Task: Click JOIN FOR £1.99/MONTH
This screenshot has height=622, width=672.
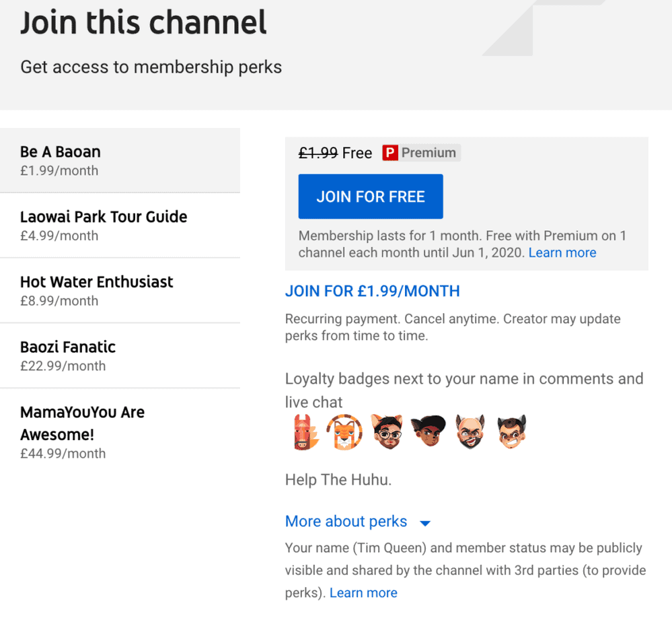Action: click(373, 291)
